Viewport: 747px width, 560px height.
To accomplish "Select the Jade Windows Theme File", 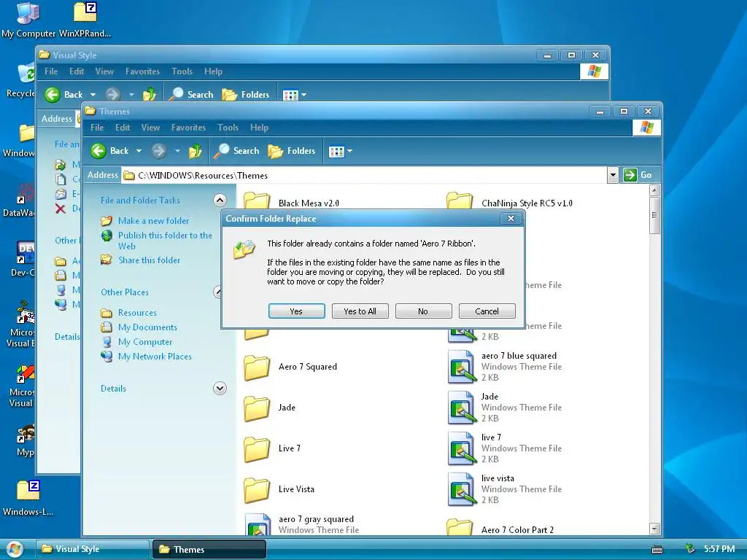I will click(x=505, y=408).
